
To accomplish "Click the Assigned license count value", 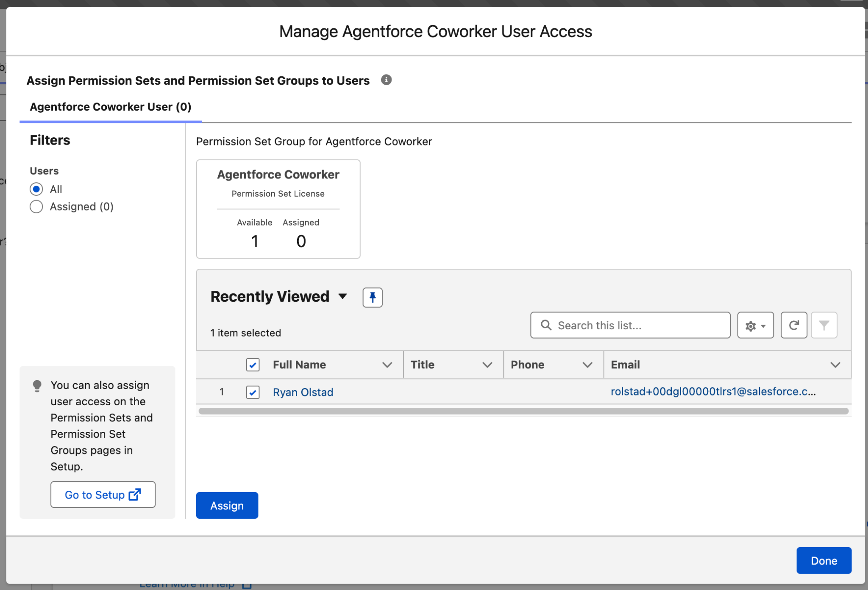I will (301, 242).
